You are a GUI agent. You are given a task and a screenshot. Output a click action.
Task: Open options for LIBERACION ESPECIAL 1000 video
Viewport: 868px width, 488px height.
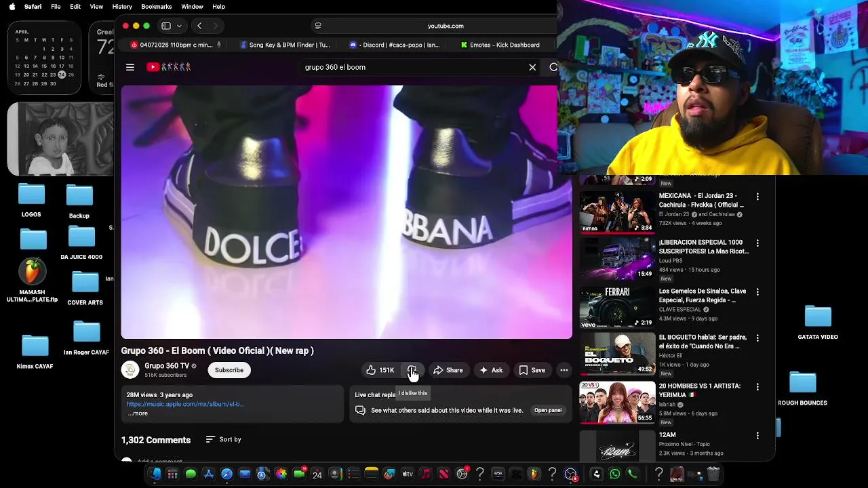(757, 243)
